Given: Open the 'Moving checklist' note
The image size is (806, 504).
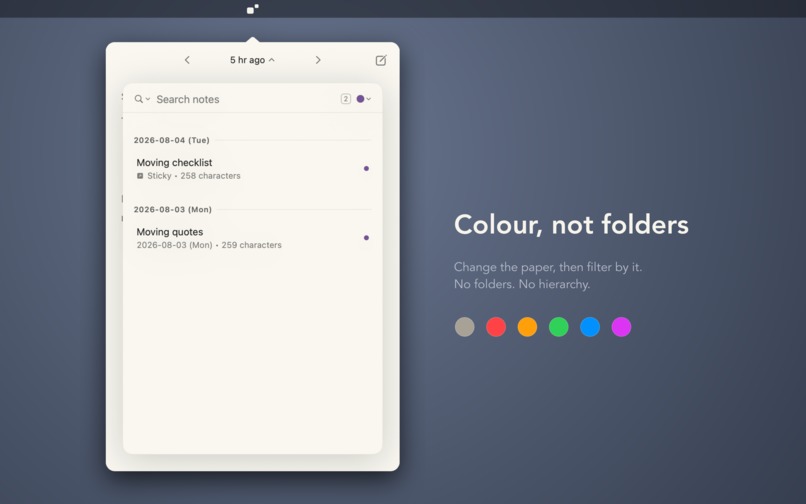Looking at the screenshot, I should [252, 169].
